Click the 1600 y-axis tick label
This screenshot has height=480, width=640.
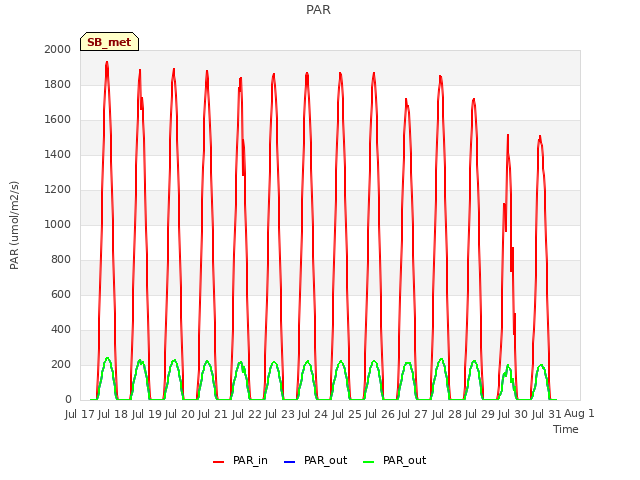[58, 120]
